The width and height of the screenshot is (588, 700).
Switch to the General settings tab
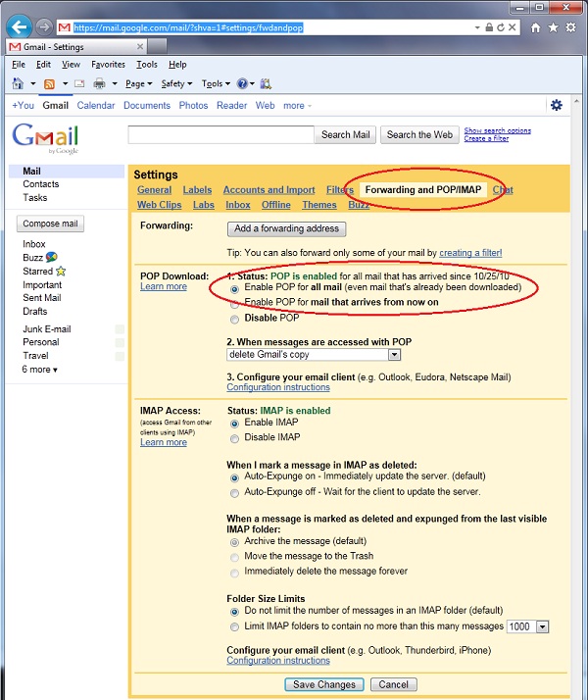point(154,190)
